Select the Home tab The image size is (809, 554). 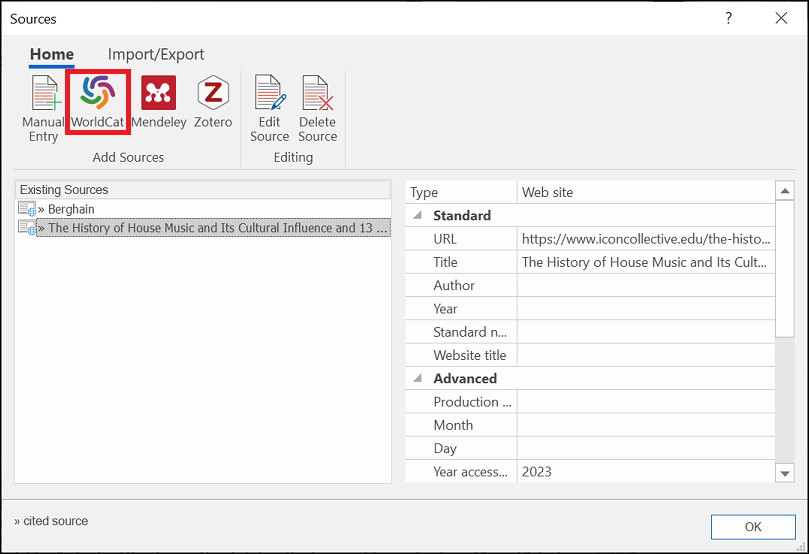tap(51, 55)
